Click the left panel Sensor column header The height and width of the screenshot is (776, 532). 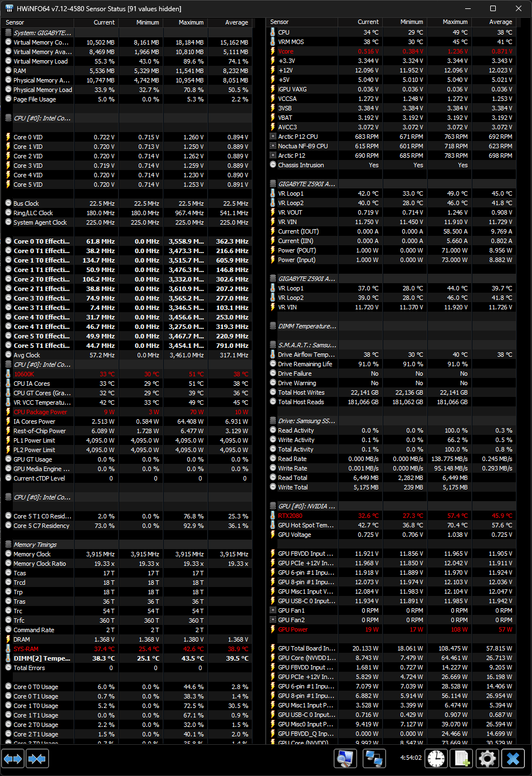(38, 22)
